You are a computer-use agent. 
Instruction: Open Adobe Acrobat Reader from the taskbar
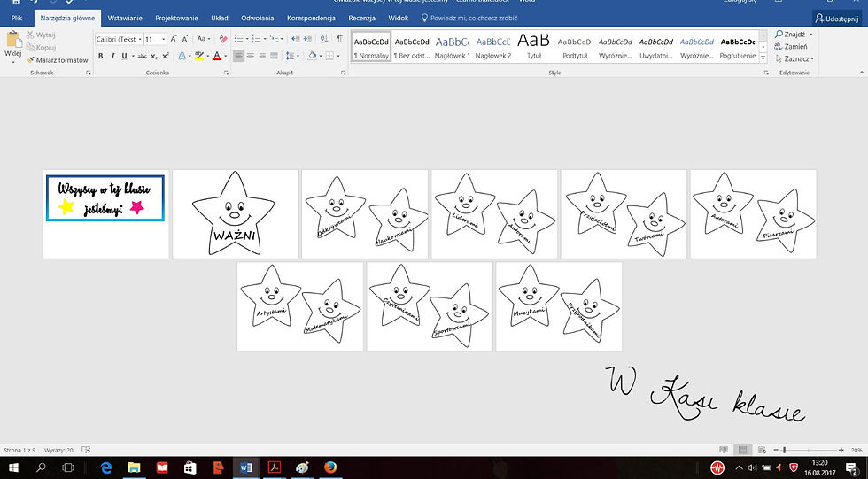click(274, 468)
